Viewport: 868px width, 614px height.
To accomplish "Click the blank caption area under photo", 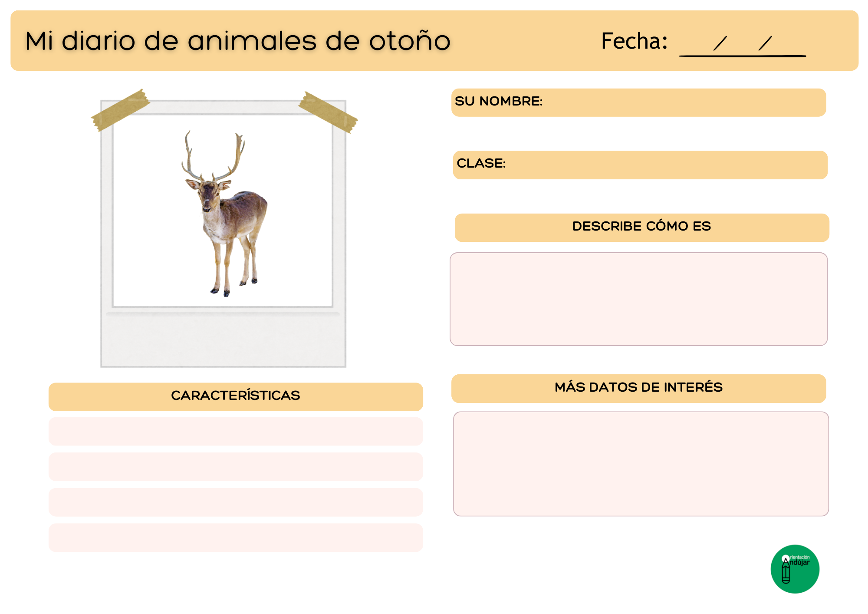I will pos(223,341).
